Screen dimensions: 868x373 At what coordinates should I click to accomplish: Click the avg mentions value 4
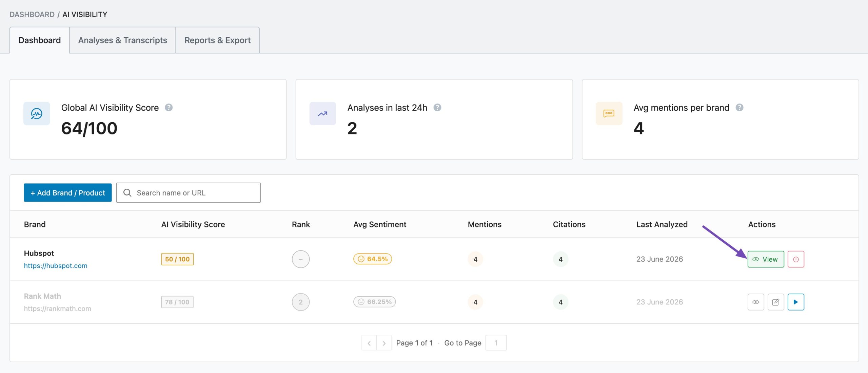639,128
